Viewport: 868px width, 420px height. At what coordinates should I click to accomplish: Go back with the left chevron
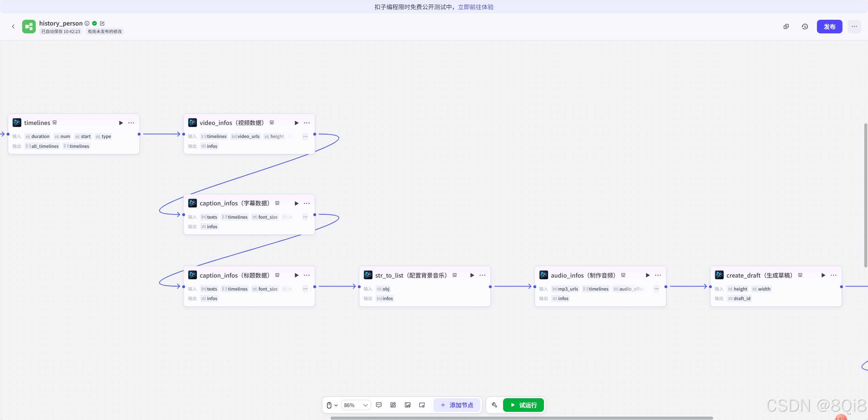pyautogui.click(x=13, y=27)
